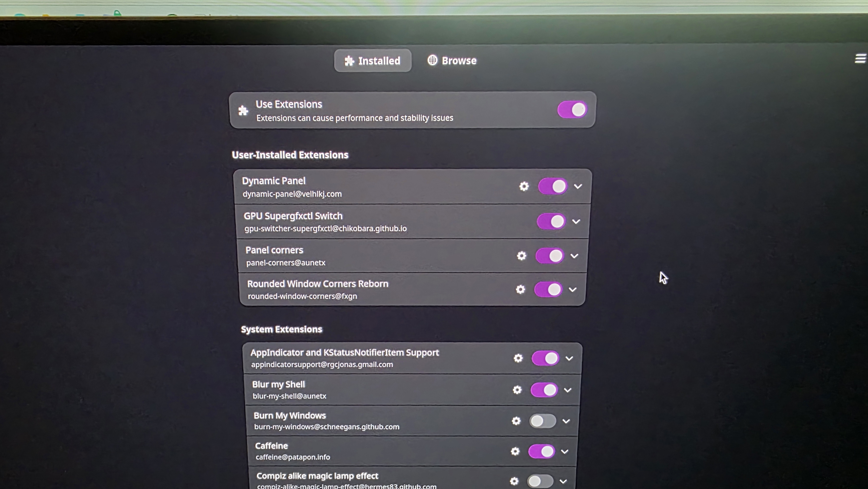Disable the GPU Supergfxctl Switch extension
This screenshot has height=489, width=868.
551,221
